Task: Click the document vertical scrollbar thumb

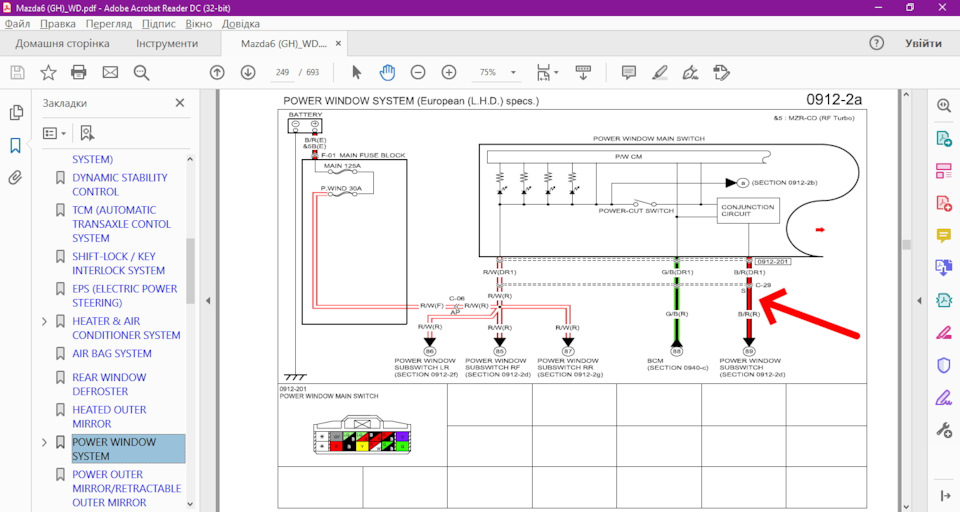Action: pyautogui.click(x=906, y=244)
